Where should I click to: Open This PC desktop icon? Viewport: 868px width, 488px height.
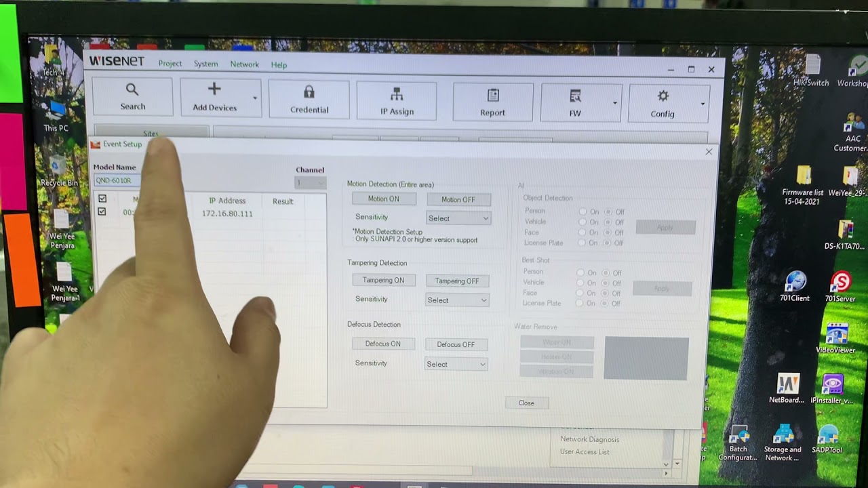(56, 117)
